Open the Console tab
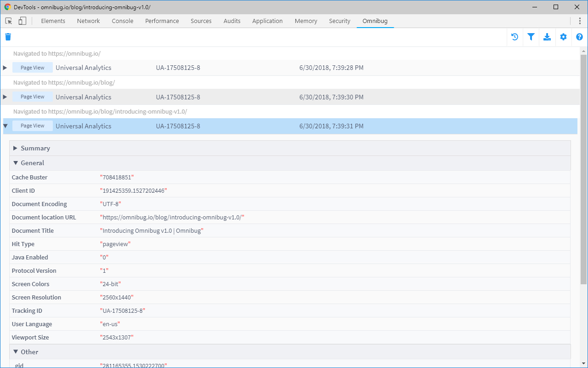This screenshot has width=588, height=368. coord(122,21)
